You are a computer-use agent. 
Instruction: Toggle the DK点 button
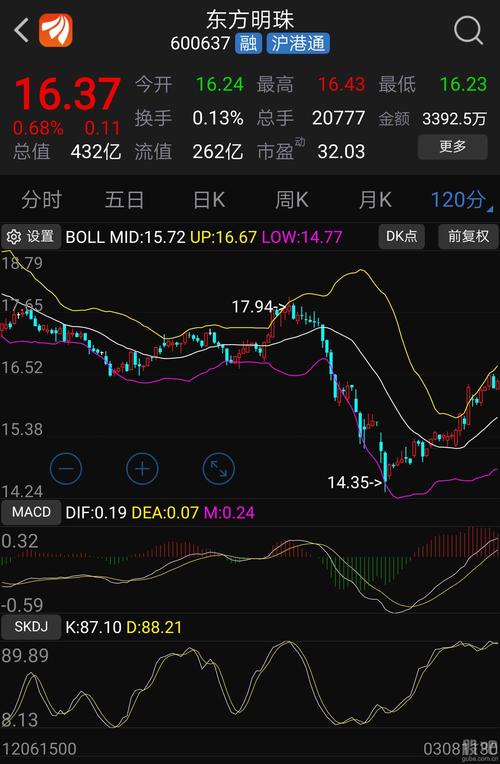pyautogui.click(x=401, y=237)
